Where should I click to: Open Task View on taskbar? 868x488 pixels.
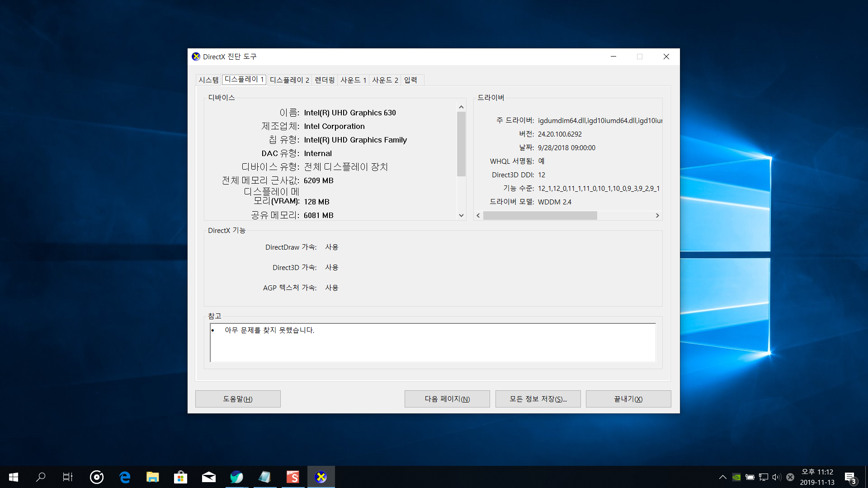pyautogui.click(x=68, y=477)
